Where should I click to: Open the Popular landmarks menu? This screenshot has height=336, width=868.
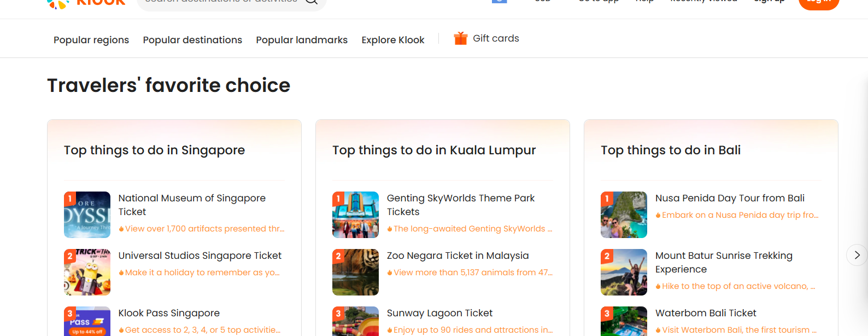(x=302, y=40)
